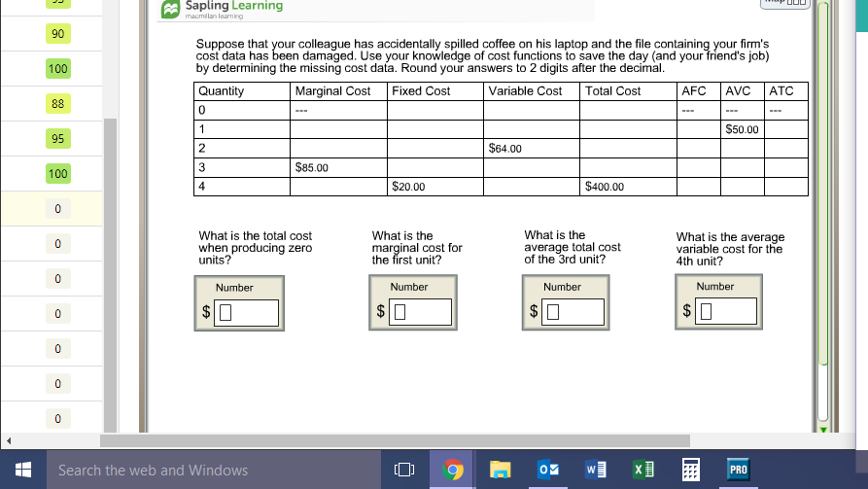The height and width of the screenshot is (489, 868).
Task: Click the average variable cost 4th unit field
Action: [726, 311]
